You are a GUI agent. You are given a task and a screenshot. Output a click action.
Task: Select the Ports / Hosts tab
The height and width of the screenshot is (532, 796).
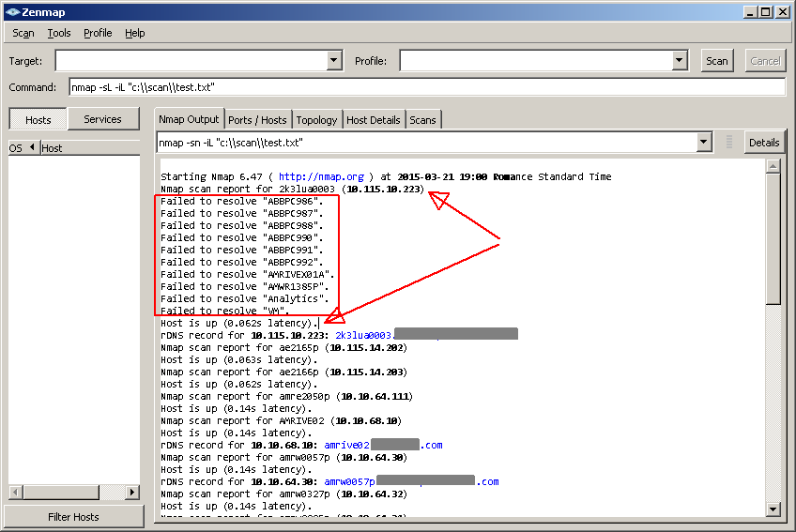click(x=257, y=120)
